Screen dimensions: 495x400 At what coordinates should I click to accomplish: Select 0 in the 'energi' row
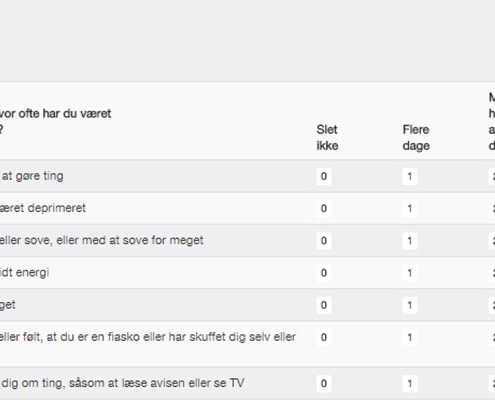point(324,273)
